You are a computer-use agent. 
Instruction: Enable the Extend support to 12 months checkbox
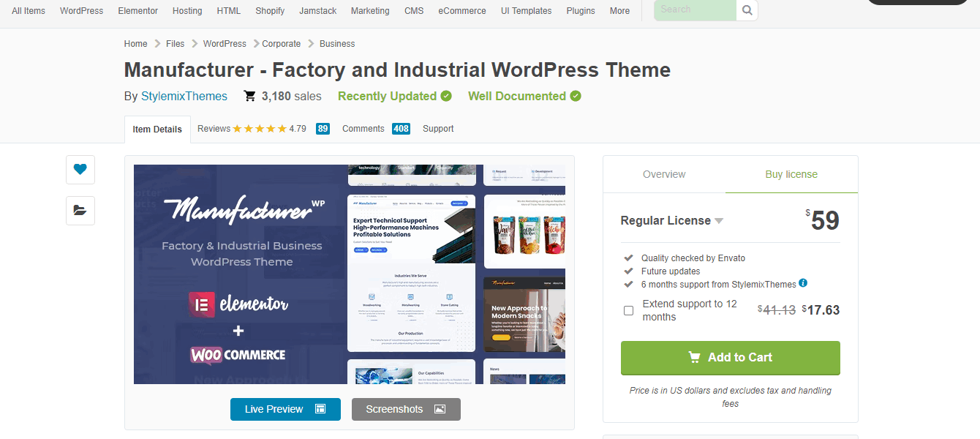coord(628,310)
